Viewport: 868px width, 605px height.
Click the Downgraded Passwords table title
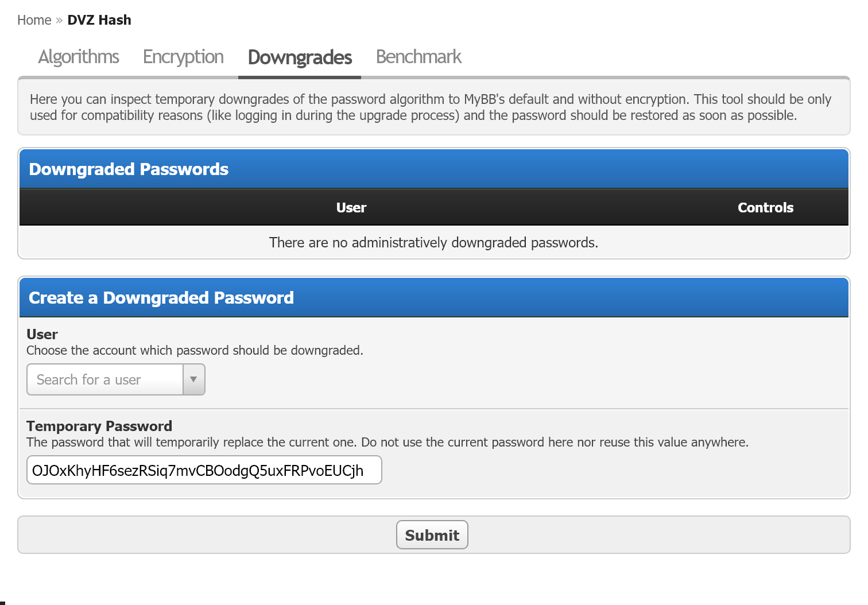pyautogui.click(x=129, y=169)
